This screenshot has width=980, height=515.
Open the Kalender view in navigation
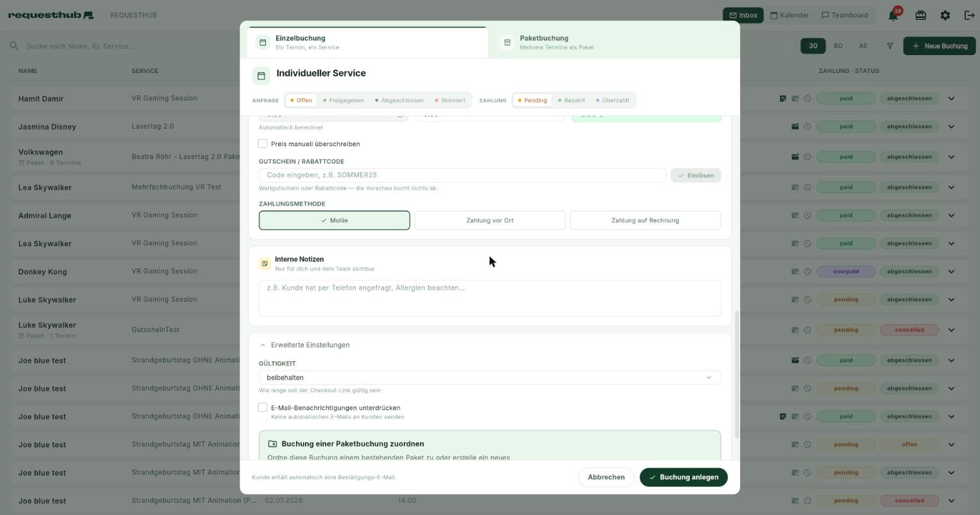[789, 15]
